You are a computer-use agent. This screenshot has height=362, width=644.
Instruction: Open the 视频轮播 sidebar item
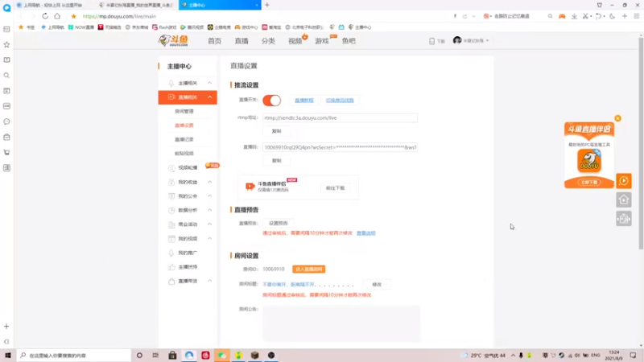click(x=188, y=167)
